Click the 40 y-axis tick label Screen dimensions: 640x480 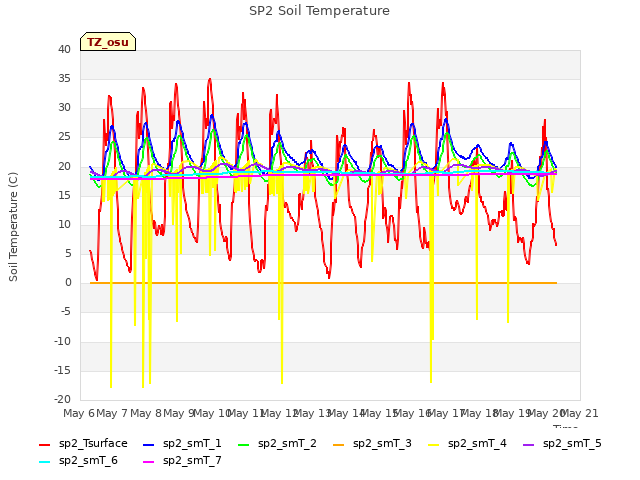[64, 49]
